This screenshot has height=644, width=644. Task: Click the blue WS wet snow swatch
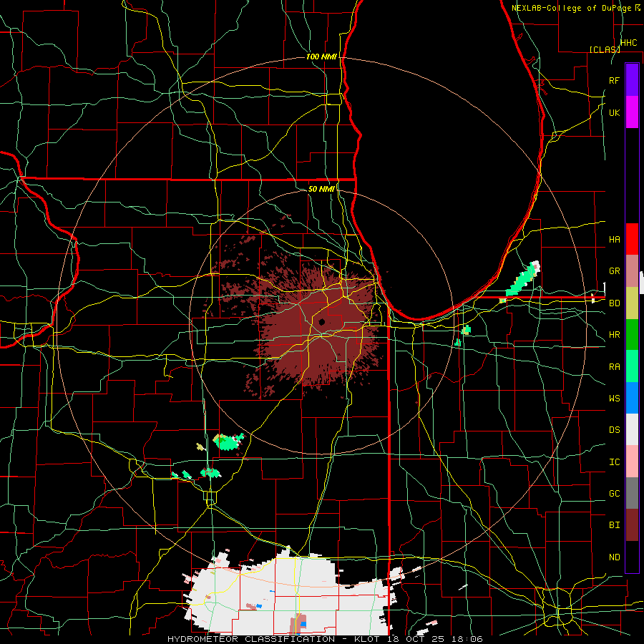click(632, 398)
